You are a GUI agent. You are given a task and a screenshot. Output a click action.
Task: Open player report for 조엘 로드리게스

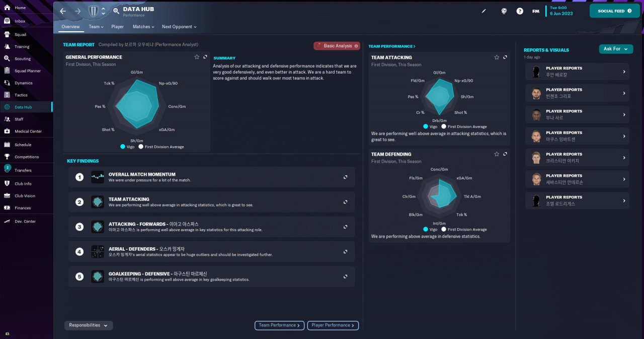click(577, 200)
